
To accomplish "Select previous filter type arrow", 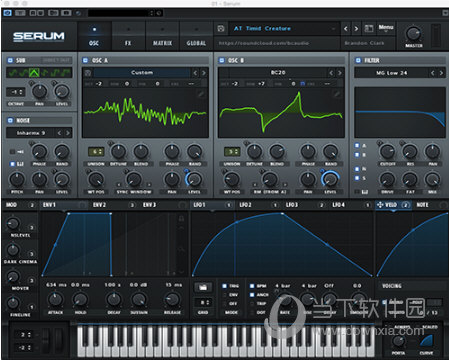I will [433, 73].
